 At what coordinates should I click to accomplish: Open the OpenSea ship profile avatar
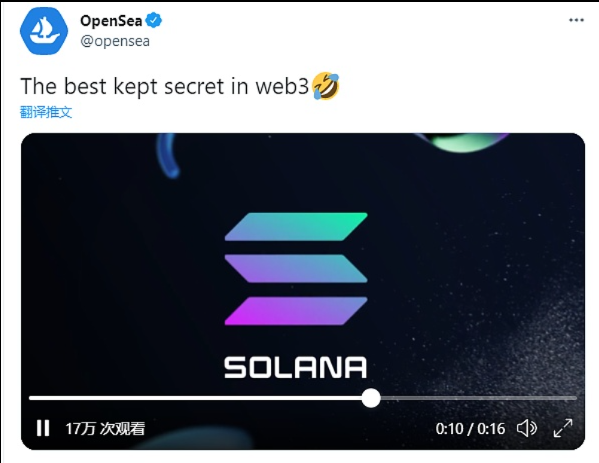pos(44,31)
